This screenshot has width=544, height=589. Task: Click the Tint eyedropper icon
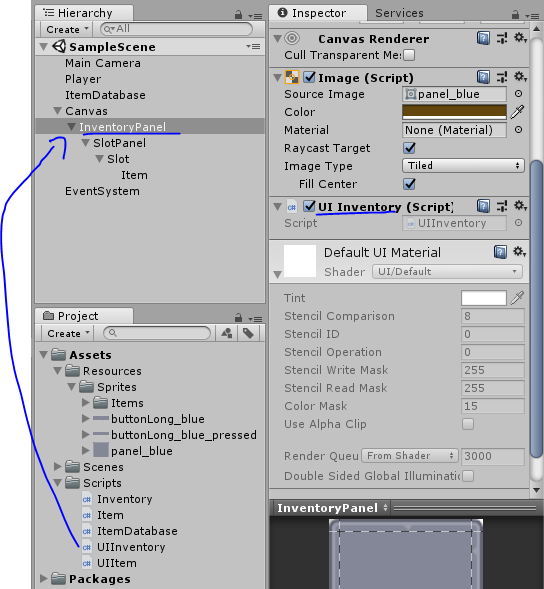coord(517,298)
